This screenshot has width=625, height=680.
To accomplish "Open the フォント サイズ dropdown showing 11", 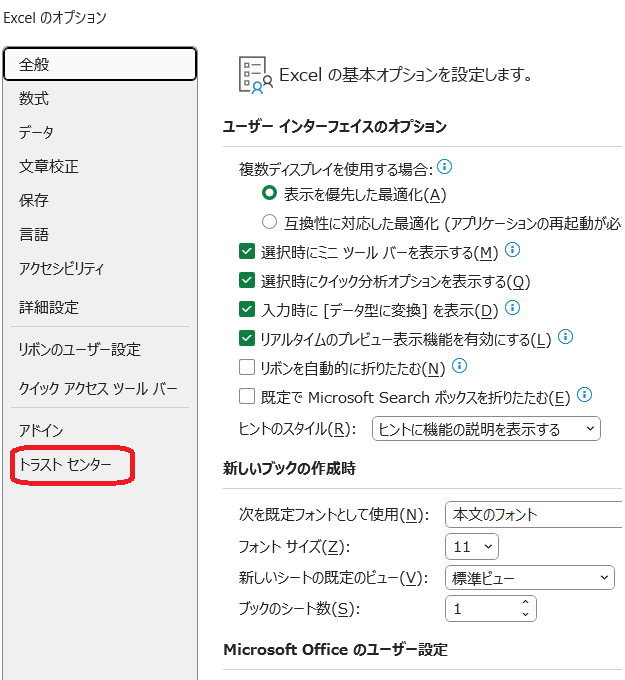I will pyautogui.click(x=472, y=547).
